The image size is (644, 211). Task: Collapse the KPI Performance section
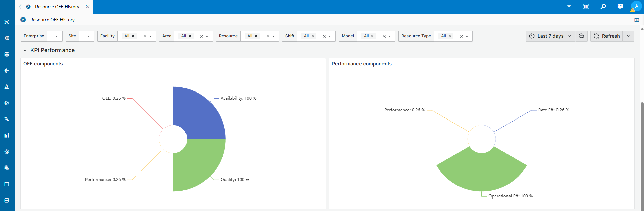(25, 50)
